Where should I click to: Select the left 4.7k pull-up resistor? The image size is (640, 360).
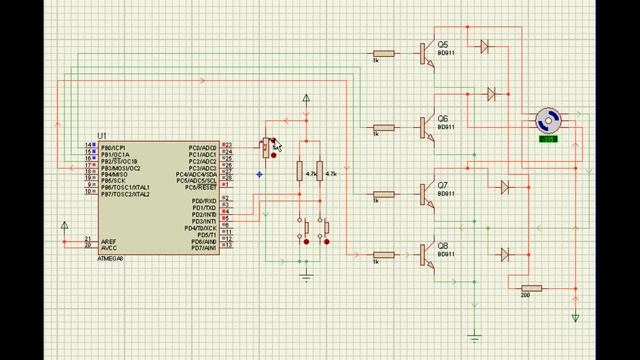pyautogui.click(x=300, y=171)
